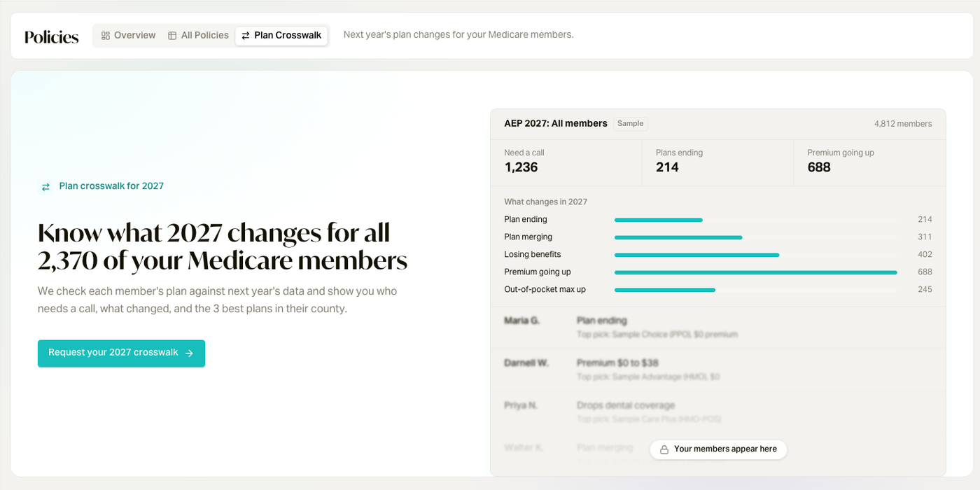
Task: Click the 311 count for Plan merging
Action: pyautogui.click(x=925, y=237)
